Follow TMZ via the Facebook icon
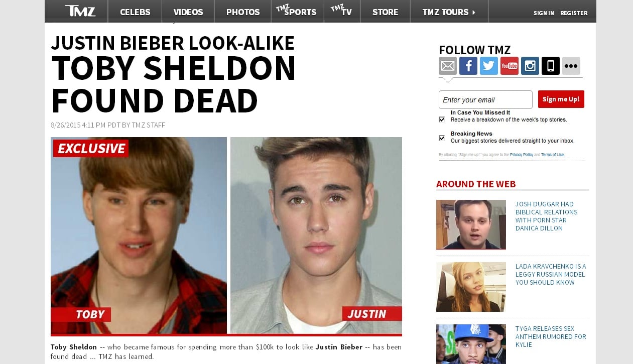Viewport: 633px width, 364px height. click(x=468, y=66)
